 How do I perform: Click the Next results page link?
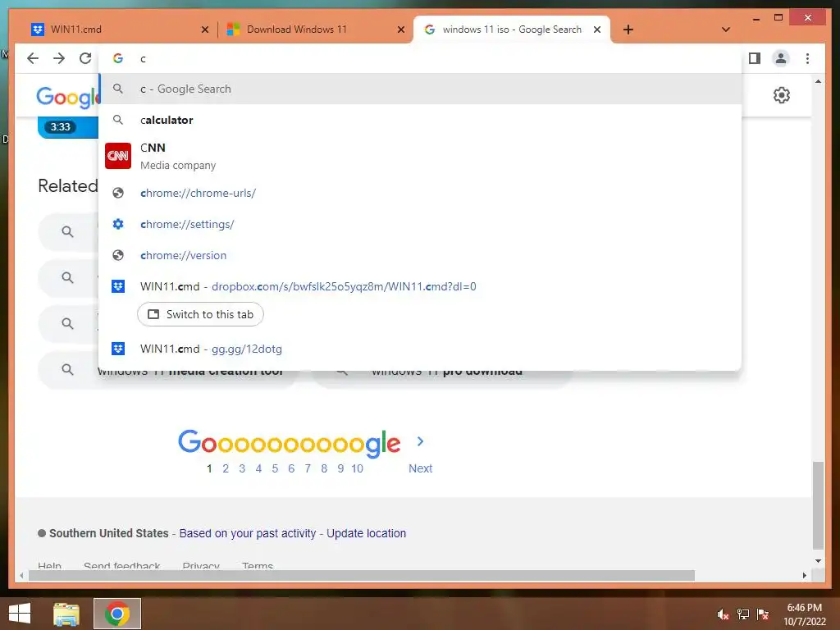pos(421,468)
